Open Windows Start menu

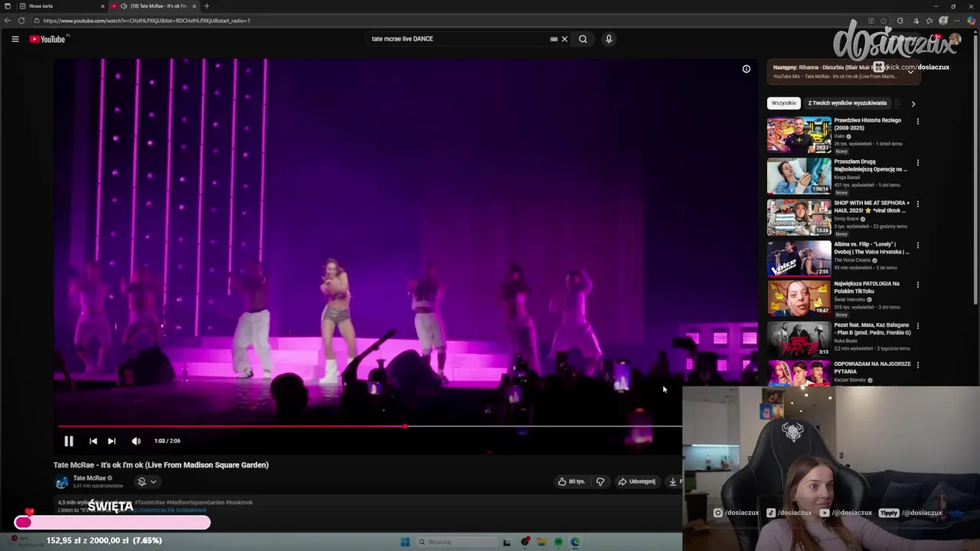point(405,542)
